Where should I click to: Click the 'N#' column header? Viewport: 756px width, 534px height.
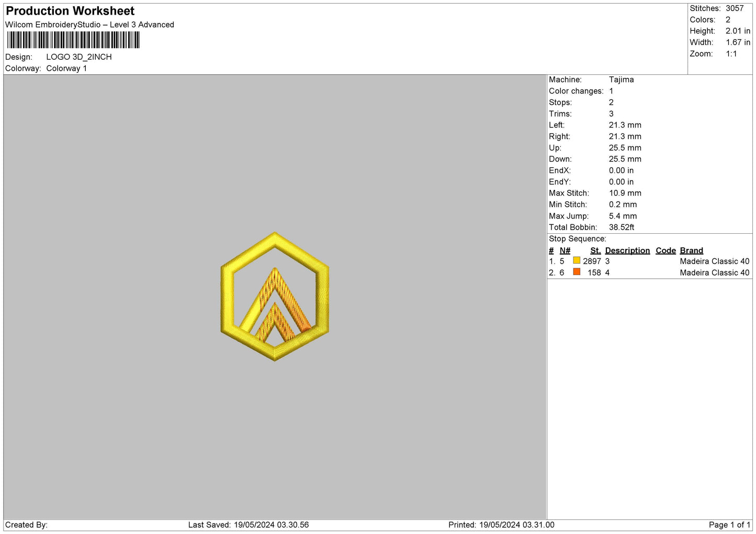(565, 251)
